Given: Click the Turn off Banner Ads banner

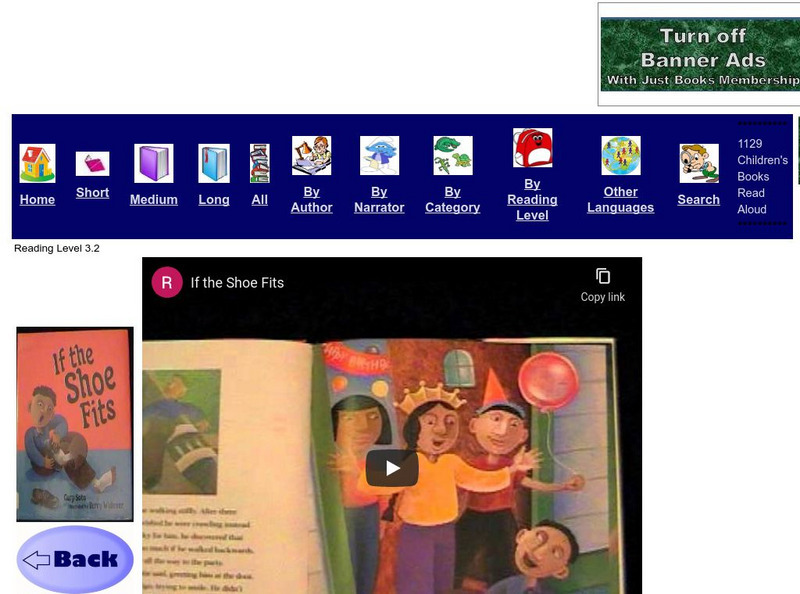Looking at the screenshot, I should [x=700, y=55].
